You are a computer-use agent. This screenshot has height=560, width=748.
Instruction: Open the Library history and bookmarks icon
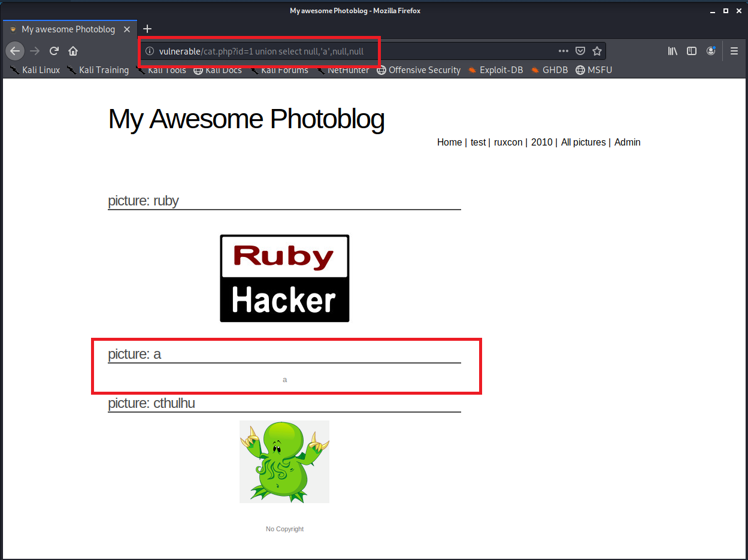673,51
